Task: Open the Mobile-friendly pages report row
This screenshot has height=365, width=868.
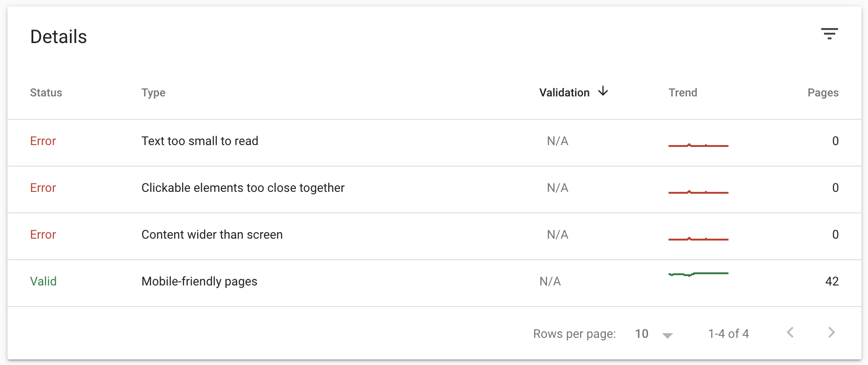Action: click(x=199, y=281)
